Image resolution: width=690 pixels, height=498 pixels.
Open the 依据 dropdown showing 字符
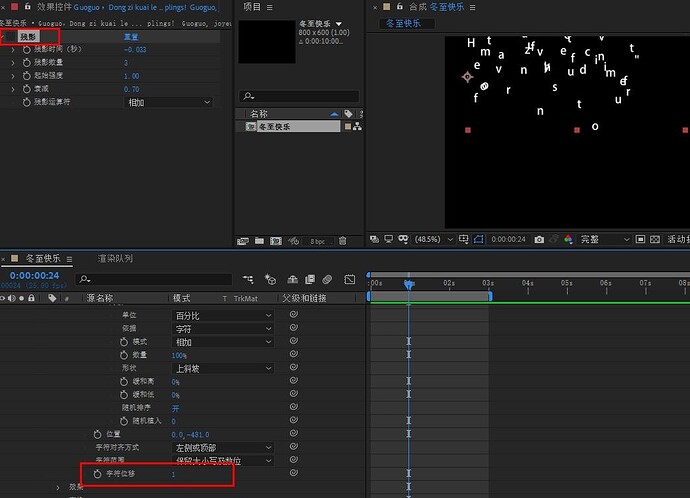coord(223,329)
